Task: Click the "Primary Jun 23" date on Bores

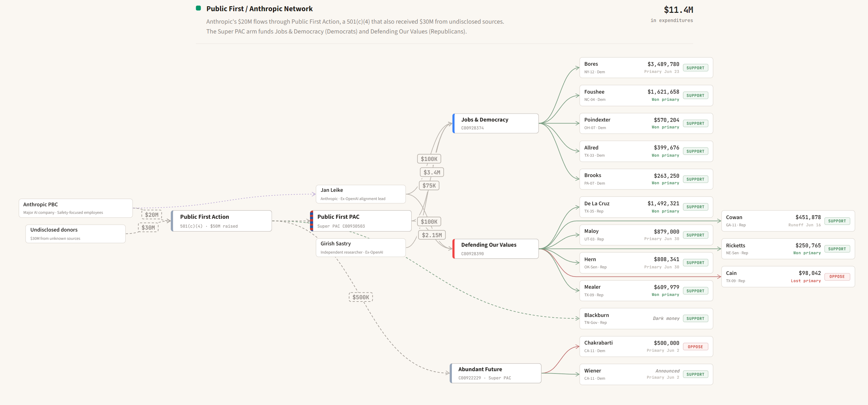Action: coord(661,72)
